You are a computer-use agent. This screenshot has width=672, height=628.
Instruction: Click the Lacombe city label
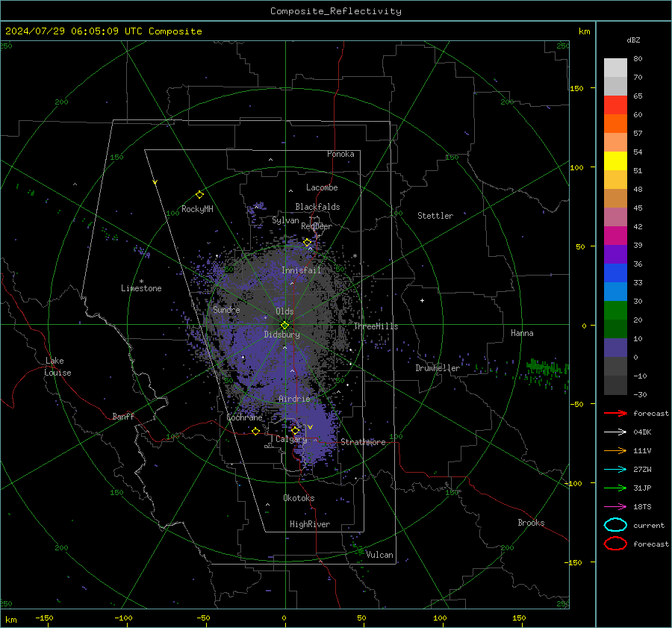tap(322, 187)
